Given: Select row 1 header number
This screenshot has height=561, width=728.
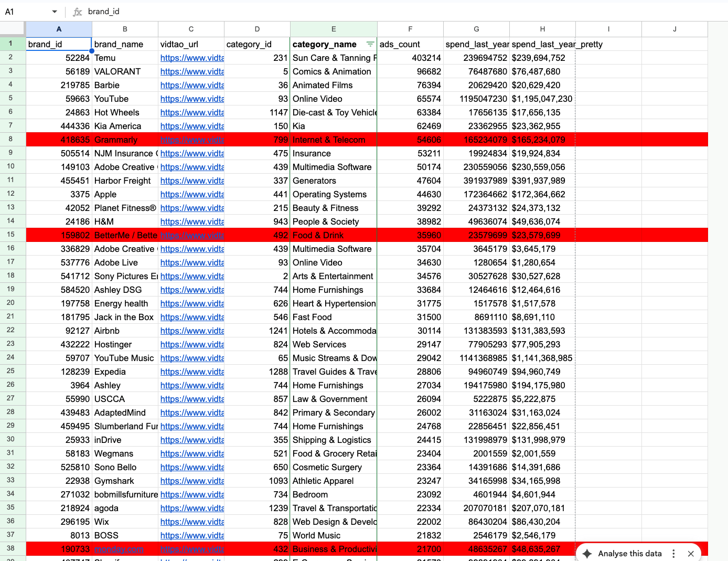Looking at the screenshot, I should (x=13, y=44).
